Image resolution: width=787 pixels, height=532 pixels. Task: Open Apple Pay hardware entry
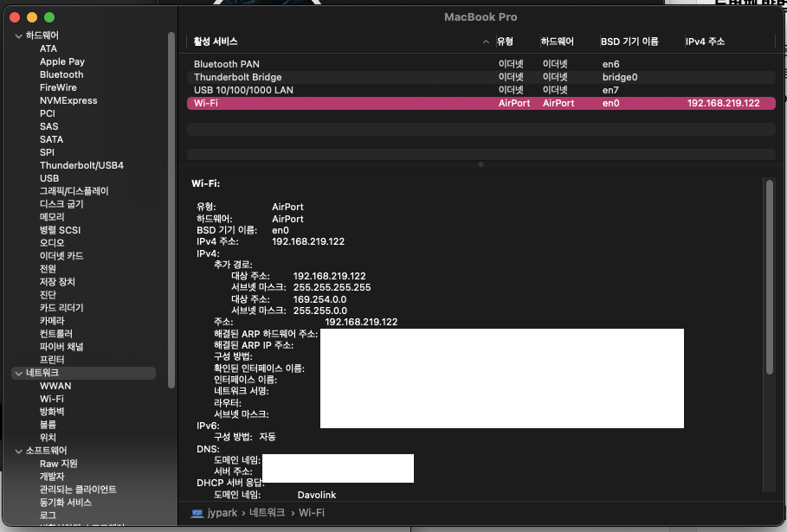62,61
